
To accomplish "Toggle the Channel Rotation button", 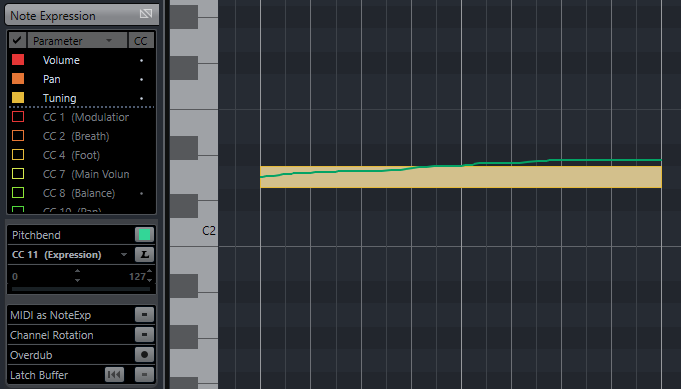I will pyautogui.click(x=144, y=335).
